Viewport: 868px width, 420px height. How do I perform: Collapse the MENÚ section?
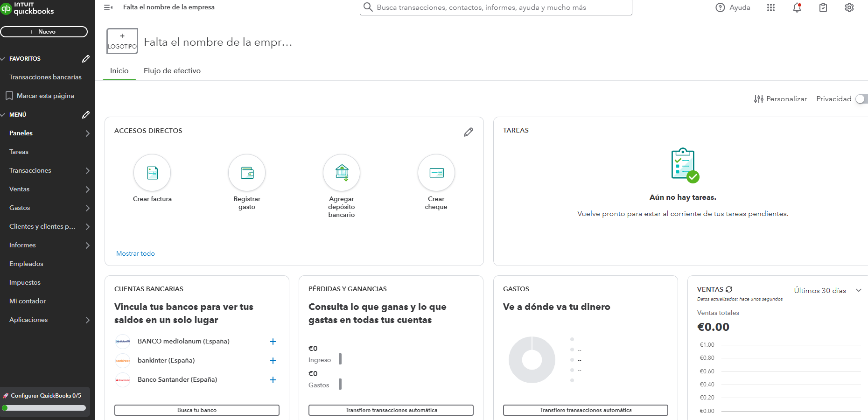3,115
